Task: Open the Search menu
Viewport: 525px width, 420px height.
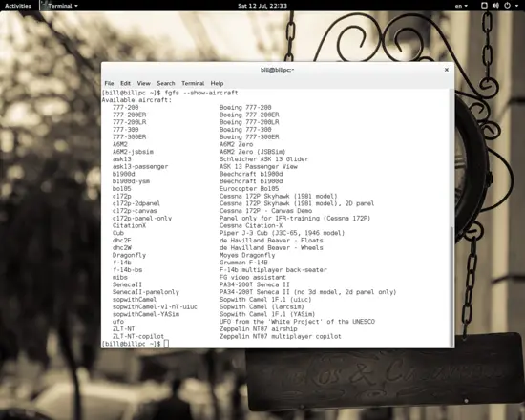Action: point(166,83)
